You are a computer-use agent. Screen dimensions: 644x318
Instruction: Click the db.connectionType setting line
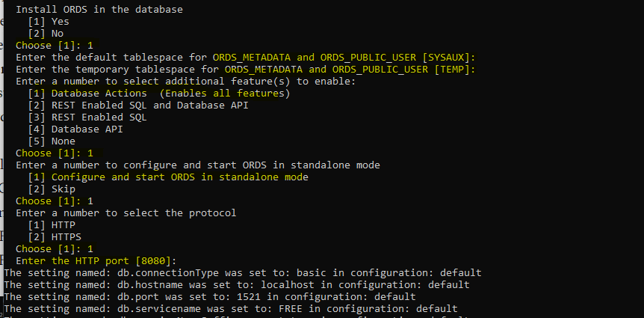[x=243, y=273]
